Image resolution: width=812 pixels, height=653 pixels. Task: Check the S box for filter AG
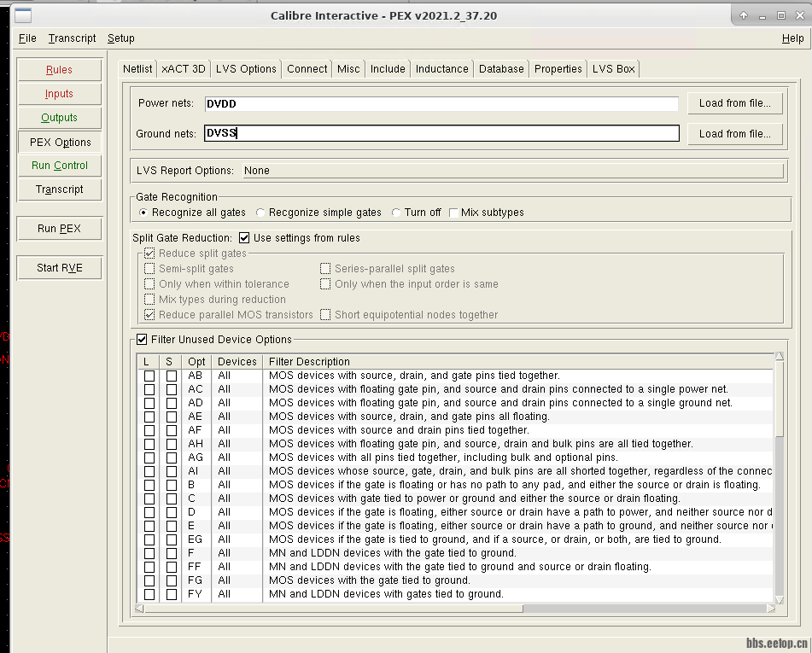(x=172, y=458)
